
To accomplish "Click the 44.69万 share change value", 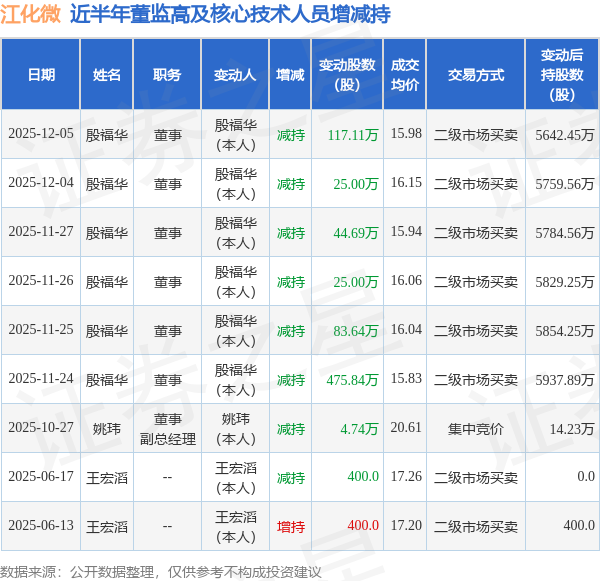I will pos(355,233).
